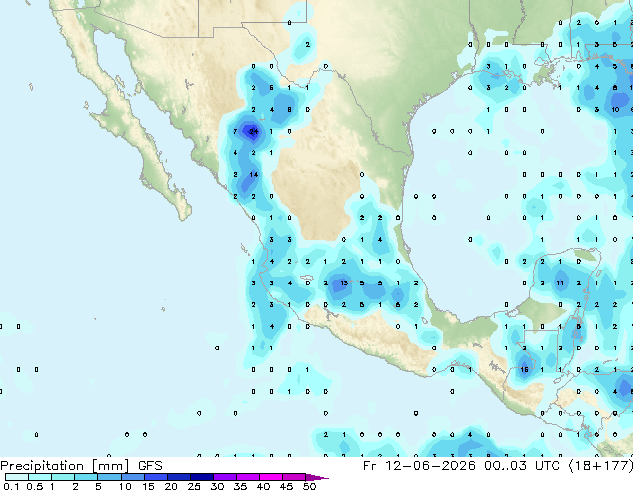Click the 1–2 mm legend color swatch
The image size is (634, 490).
click(63, 477)
